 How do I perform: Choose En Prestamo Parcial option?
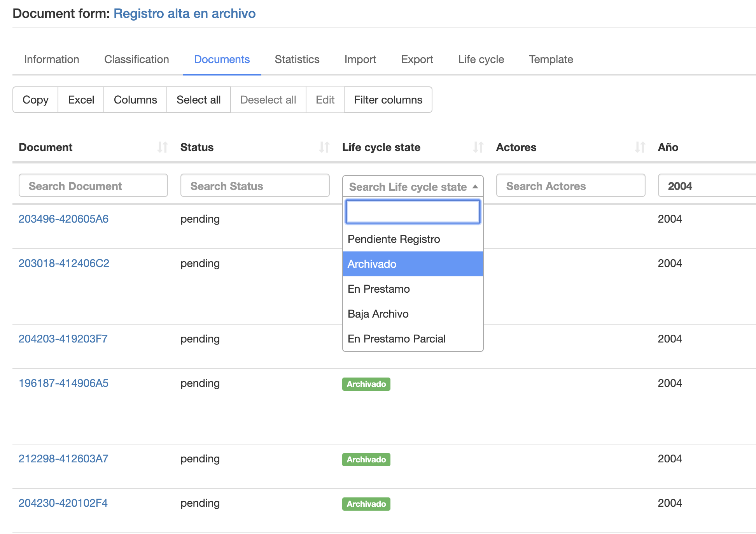[413, 339]
